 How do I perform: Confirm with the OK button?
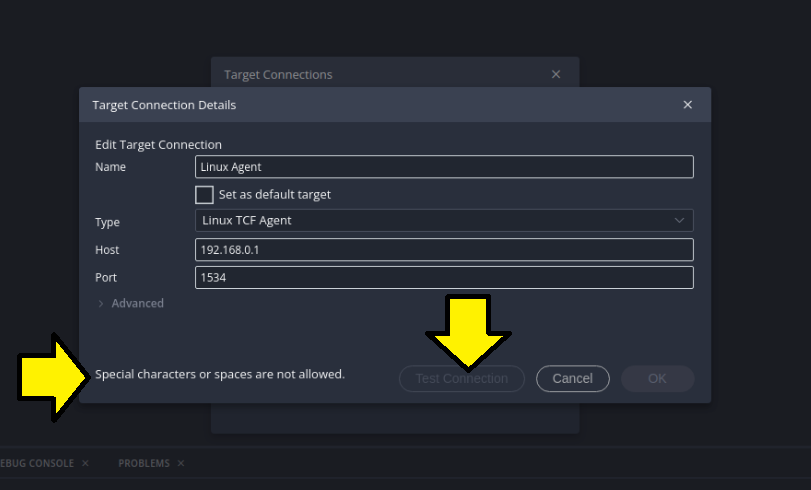tap(657, 379)
